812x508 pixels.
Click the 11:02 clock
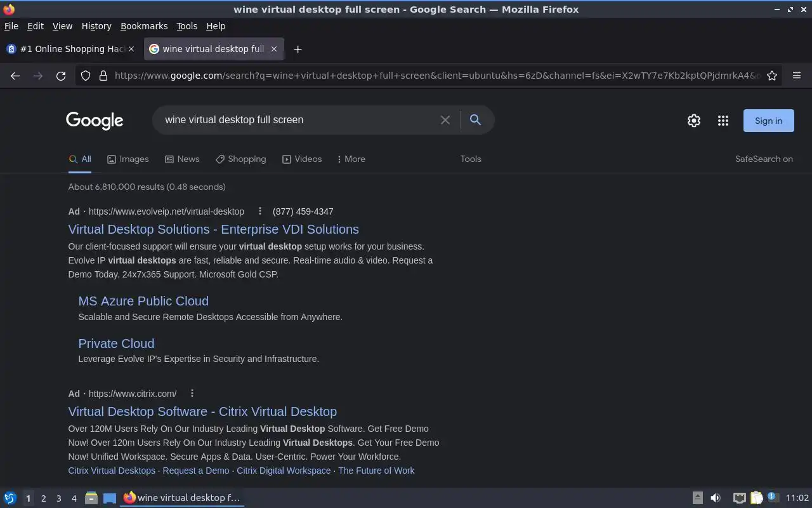tap(797, 498)
